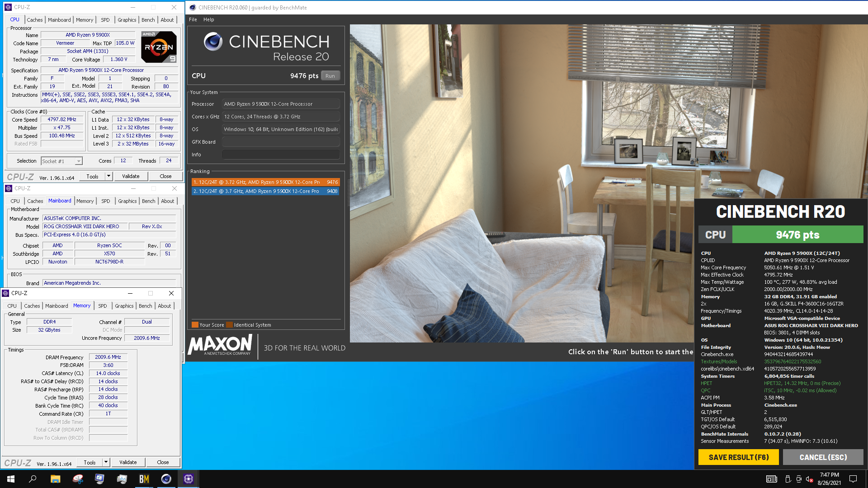Image resolution: width=868 pixels, height=488 pixels.
Task: Open About tab in the Mainboard CPU-Z window
Action: pyautogui.click(x=167, y=201)
